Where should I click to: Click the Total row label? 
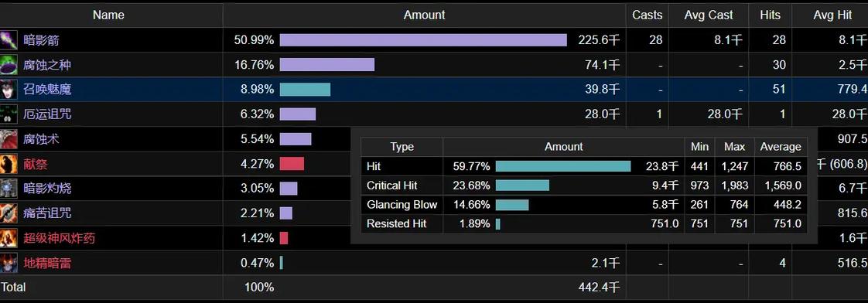click(x=13, y=288)
